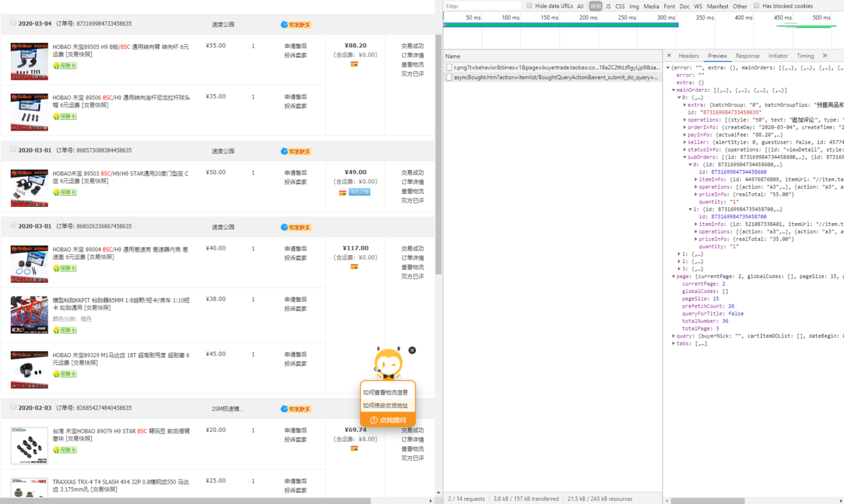Viewport: 844px width, 504px height.
Task: Select checkbox for order 868026336867458635
Action: click(13, 226)
